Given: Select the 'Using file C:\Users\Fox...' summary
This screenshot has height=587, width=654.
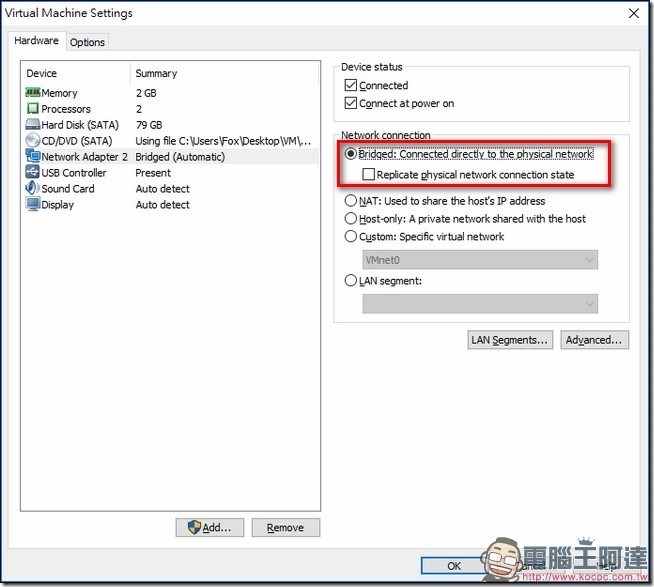Looking at the screenshot, I should point(223,141).
